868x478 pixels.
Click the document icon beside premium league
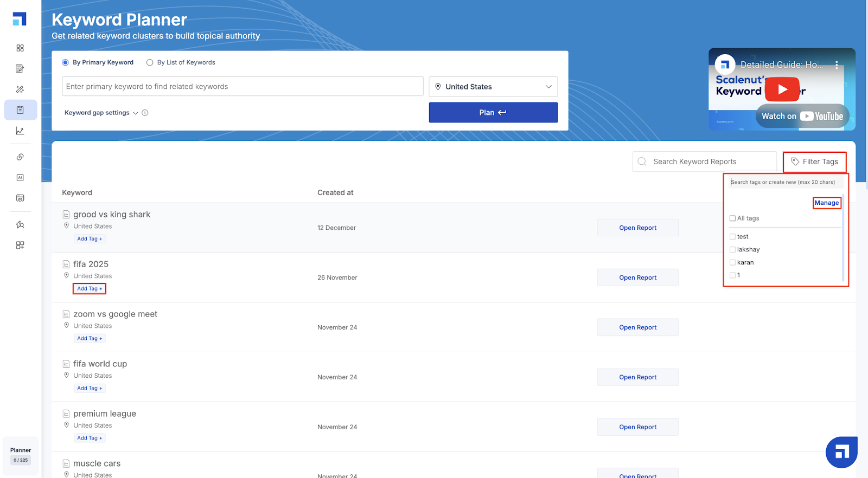coord(66,414)
